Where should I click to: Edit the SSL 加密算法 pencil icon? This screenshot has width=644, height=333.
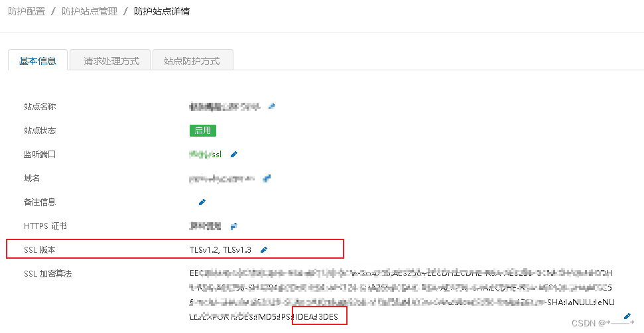[627, 316]
